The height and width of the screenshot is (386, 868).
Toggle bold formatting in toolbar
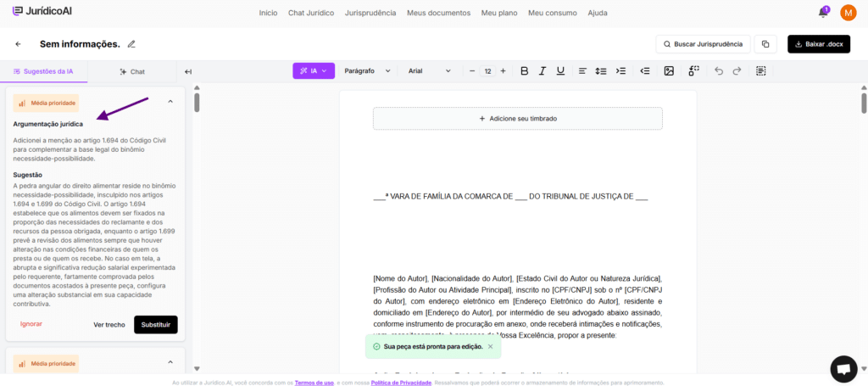pos(524,71)
